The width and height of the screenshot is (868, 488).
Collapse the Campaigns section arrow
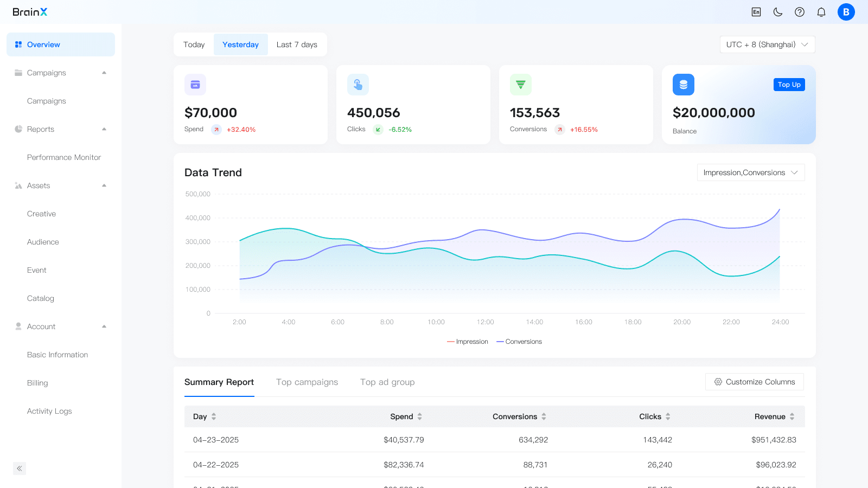[104, 73]
